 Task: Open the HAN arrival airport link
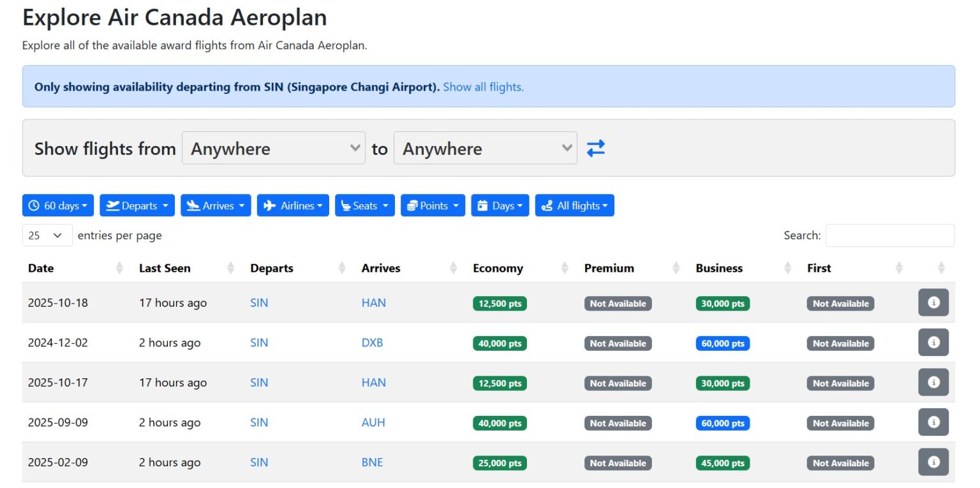click(373, 302)
